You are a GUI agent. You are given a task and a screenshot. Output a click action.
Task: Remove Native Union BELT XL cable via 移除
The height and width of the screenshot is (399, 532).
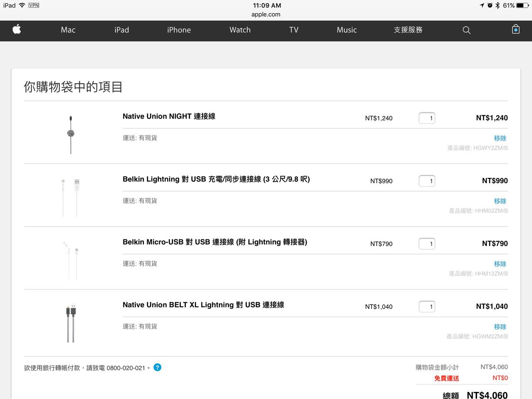[x=500, y=327]
